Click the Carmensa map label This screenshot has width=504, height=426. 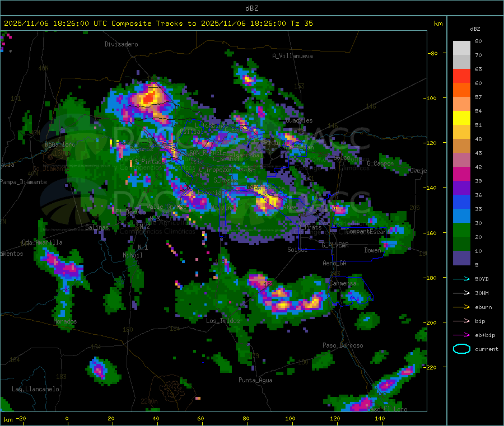343,283
